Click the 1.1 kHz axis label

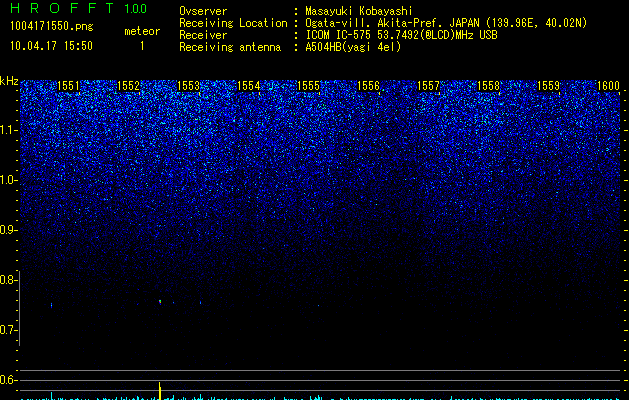tap(8, 130)
